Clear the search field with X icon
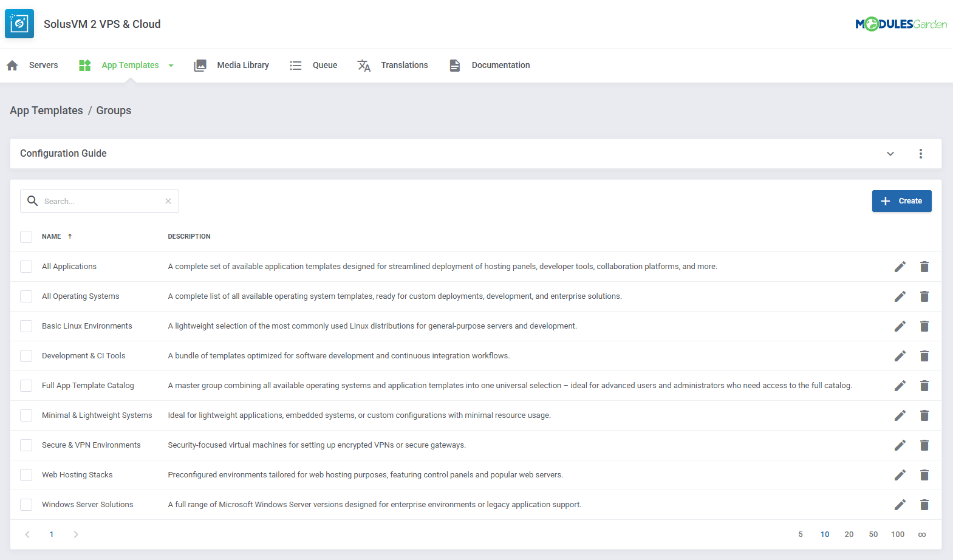The width and height of the screenshot is (953, 560). click(x=168, y=201)
